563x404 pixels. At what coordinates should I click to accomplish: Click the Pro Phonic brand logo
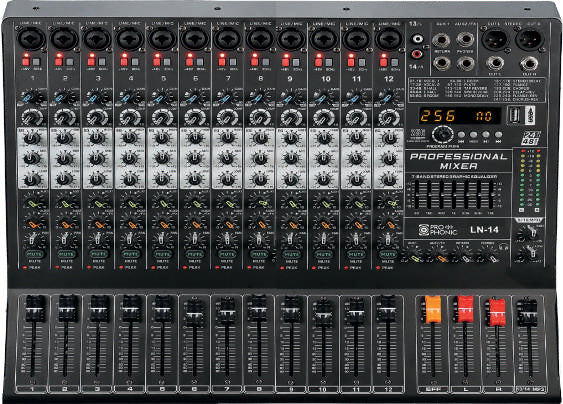438,230
